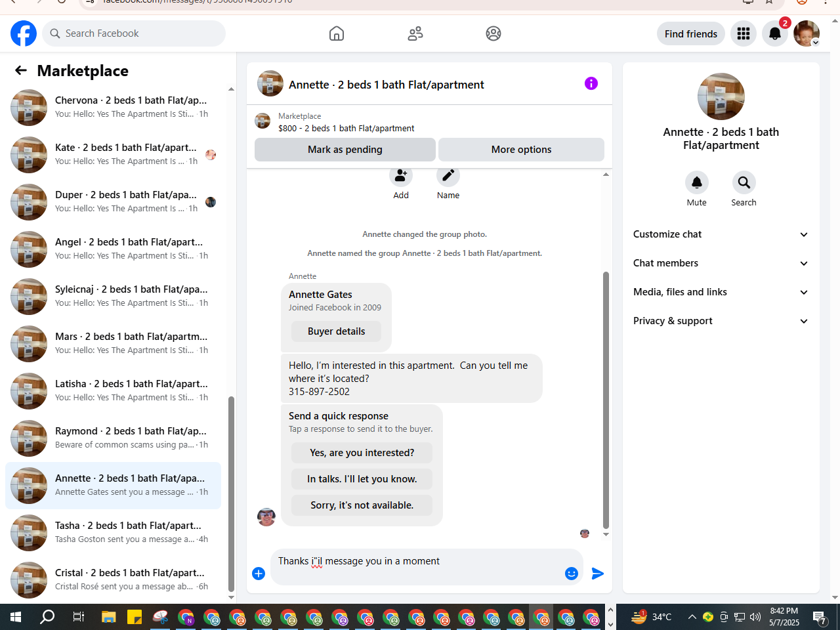
Task: Select the Annette conversation in list
Action: (113, 486)
